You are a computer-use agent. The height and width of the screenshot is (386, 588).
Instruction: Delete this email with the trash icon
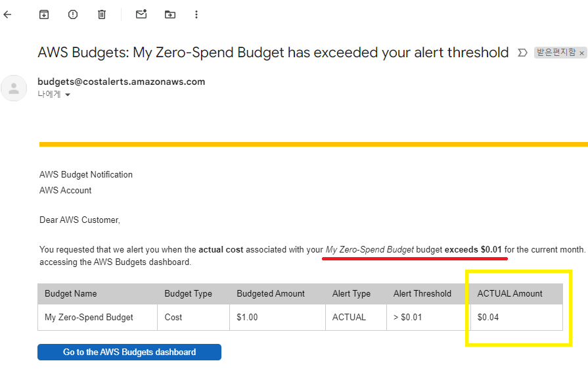pos(102,14)
